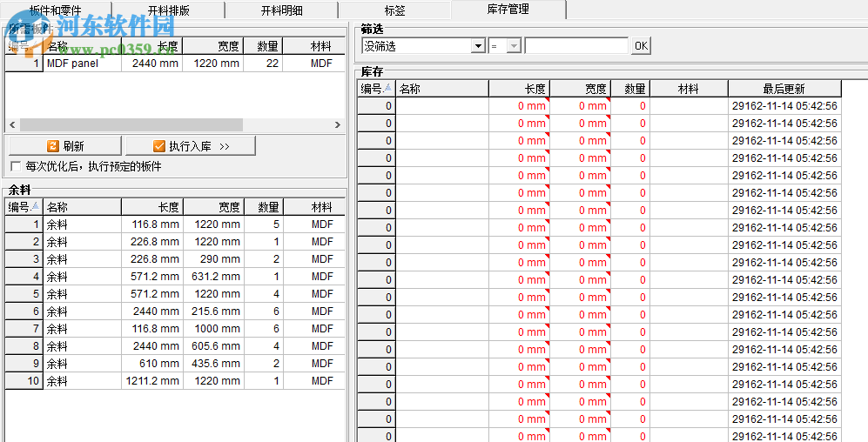Image resolution: width=868 pixels, height=442 pixels.
Task: Click the 长度 header in 库存 table
Action: (x=519, y=89)
